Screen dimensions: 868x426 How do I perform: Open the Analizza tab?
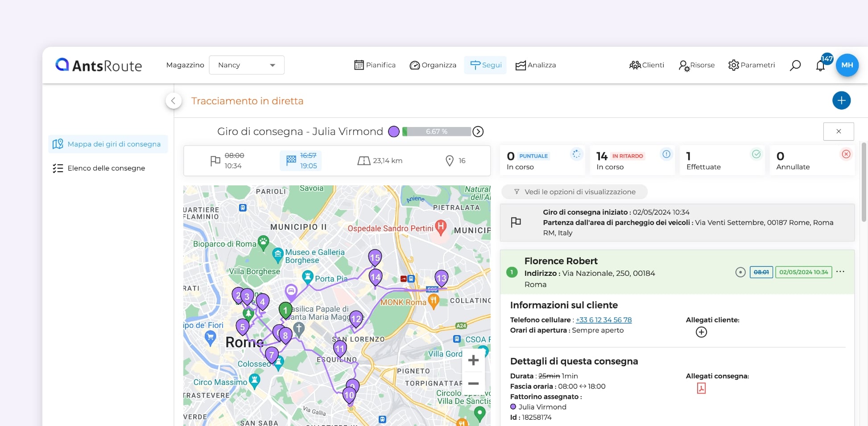[x=536, y=65]
